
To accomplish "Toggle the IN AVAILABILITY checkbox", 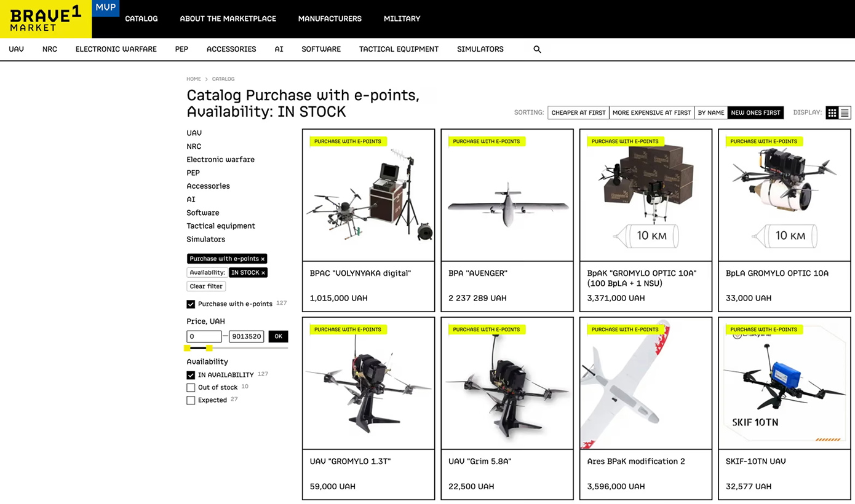I will pos(191,375).
